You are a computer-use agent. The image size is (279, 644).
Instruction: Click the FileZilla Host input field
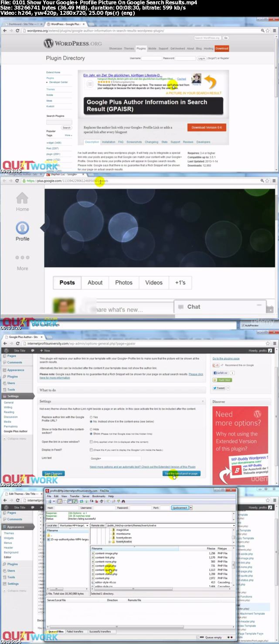click(x=66, y=508)
